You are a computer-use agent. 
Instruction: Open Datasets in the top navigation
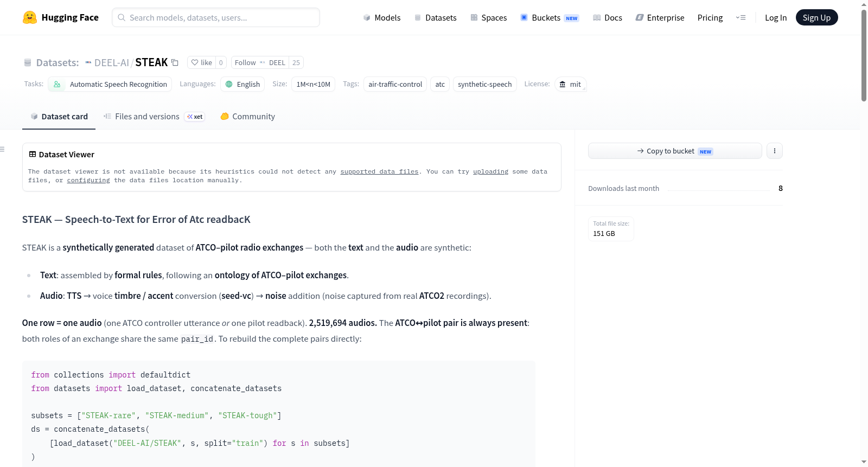435,17
